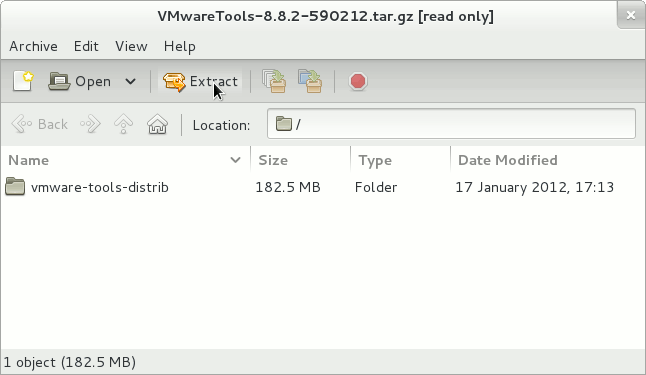
Task: Sort by the Date Modified column header
Action: 547,160
